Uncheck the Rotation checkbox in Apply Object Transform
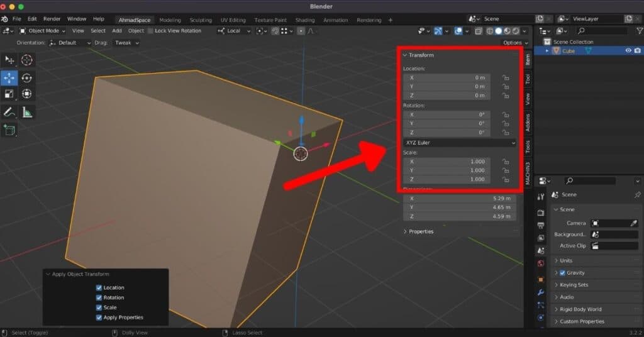644x337 pixels. [x=99, y=297]
